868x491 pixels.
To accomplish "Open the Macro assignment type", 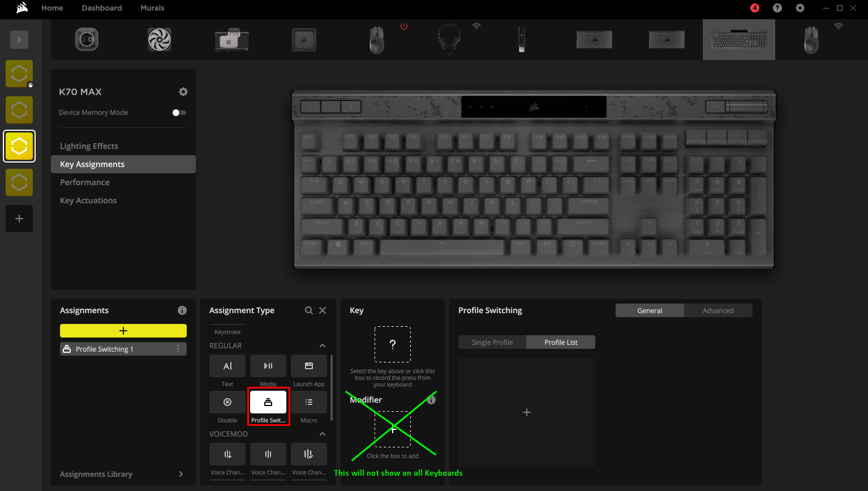I will tap(308, 402).
